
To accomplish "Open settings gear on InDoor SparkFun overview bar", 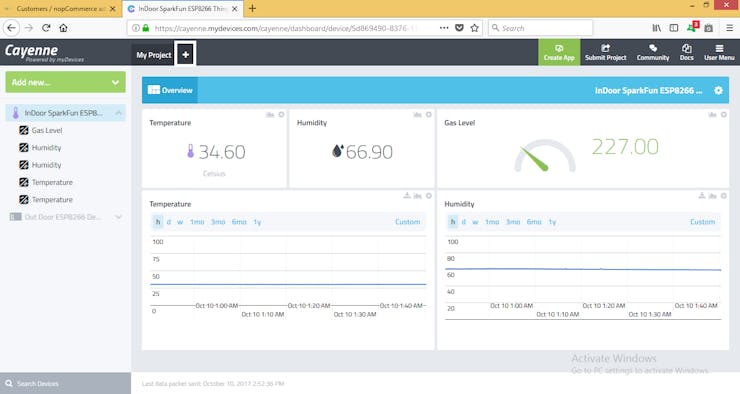I will [718, 90].
